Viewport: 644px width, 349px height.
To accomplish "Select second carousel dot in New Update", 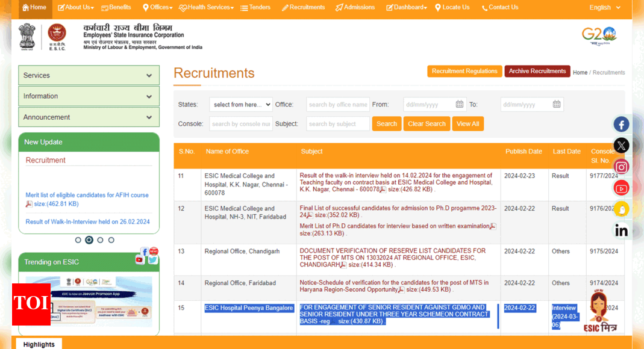I will [x=89, y=240].
